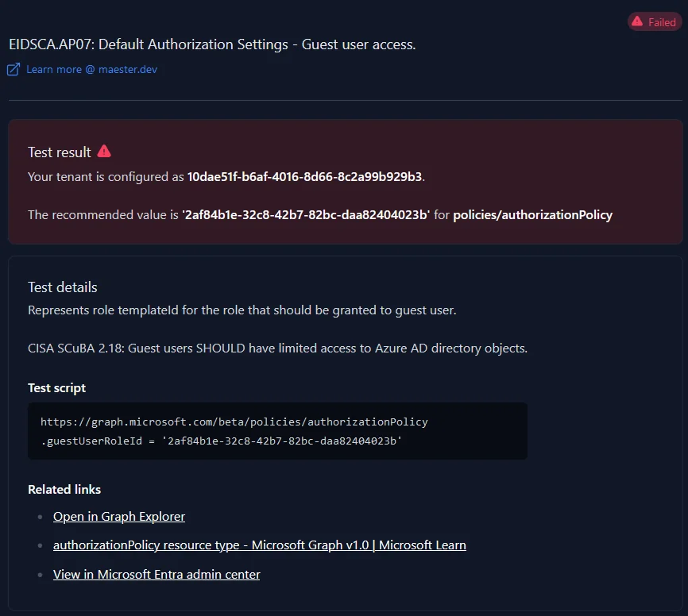Click the "Test result" section heading
Screen dimensions: 688x616
click(x=59, y=151)
